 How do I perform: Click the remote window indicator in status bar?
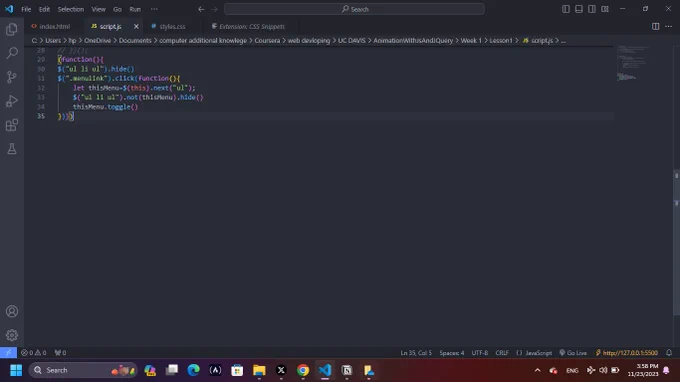(x=8, y=353)
